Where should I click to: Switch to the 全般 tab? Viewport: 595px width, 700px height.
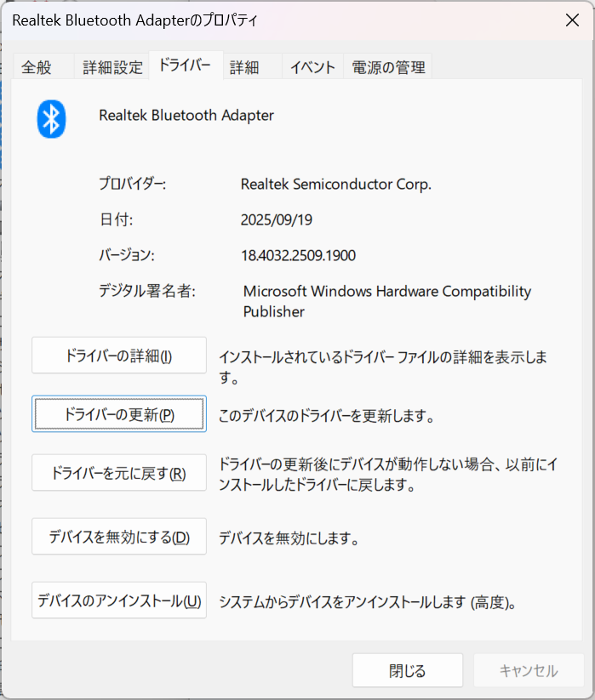[x=37, y=68]
